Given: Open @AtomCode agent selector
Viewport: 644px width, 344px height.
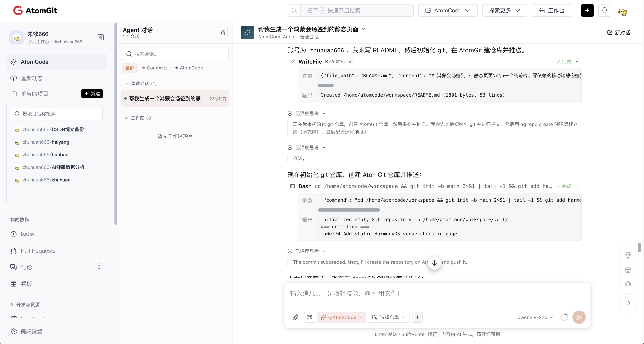Looking at the screenshot, I should (x=341, y=317).
